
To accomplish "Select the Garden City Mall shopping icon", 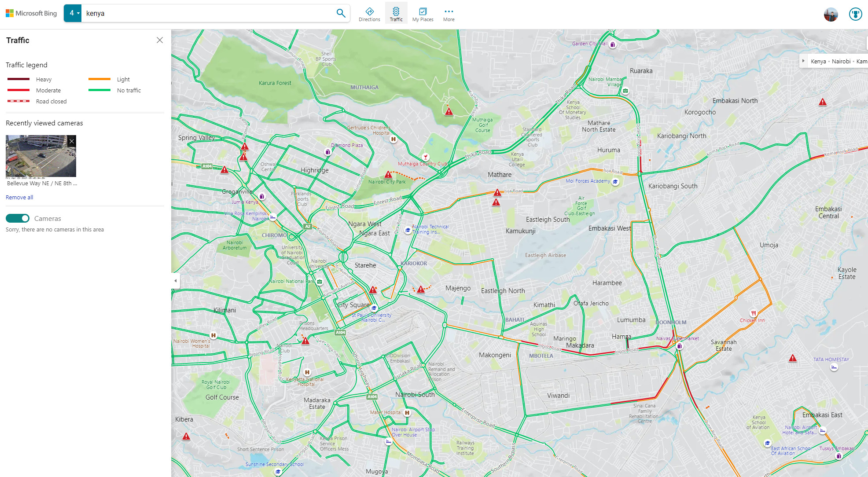I will (612, 44).
